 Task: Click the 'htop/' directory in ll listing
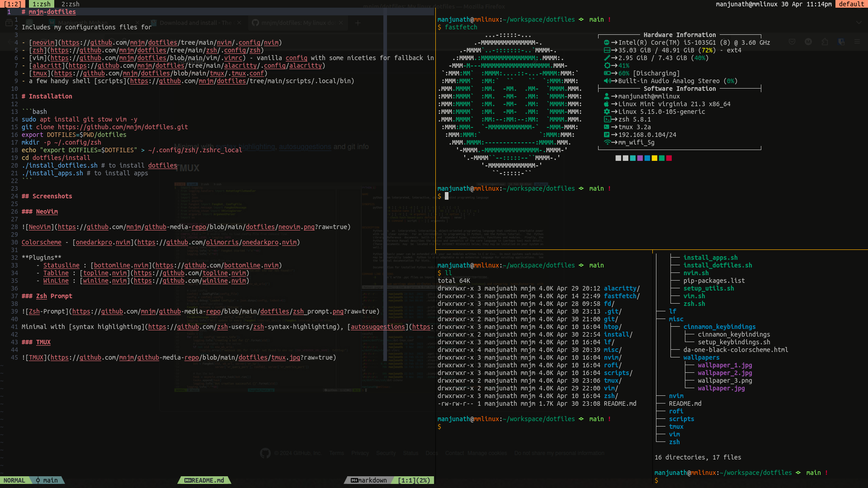(x=613, y=327)
